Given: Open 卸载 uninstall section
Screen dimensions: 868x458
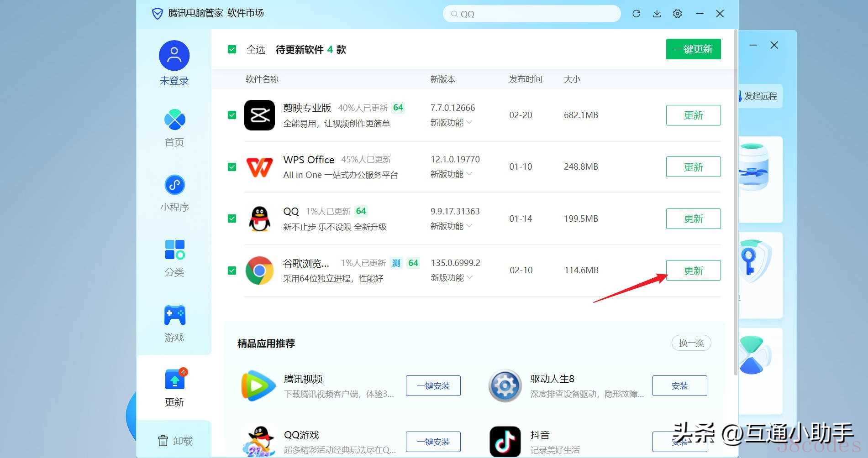Looking at the screenshot, I should (175, 441).
